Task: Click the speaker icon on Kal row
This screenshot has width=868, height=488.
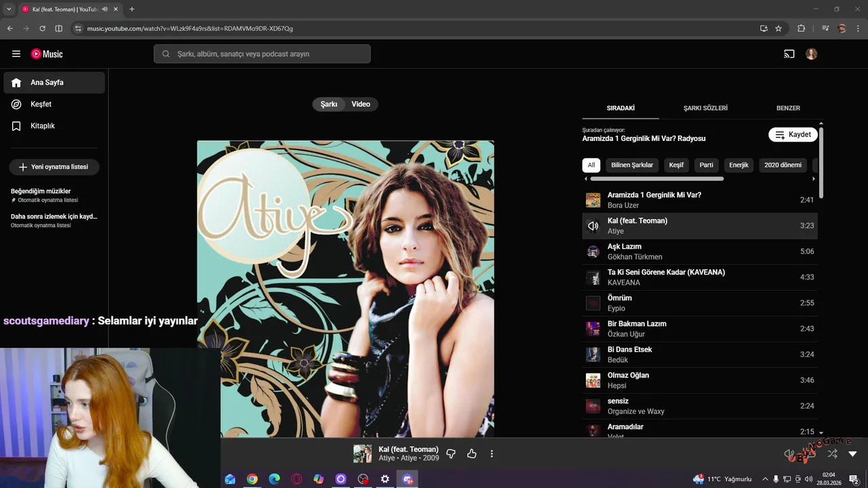Action: pyautogui.click(x=593, y=226)
